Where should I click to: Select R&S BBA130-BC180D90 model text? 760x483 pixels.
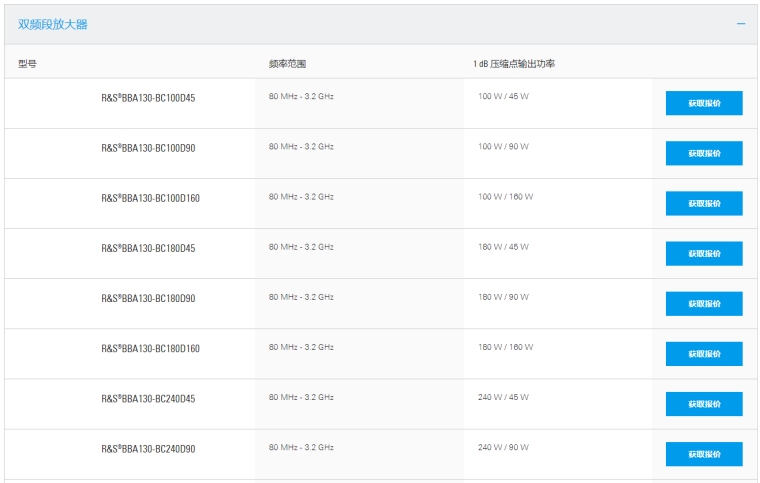click(x=148, y=298)
